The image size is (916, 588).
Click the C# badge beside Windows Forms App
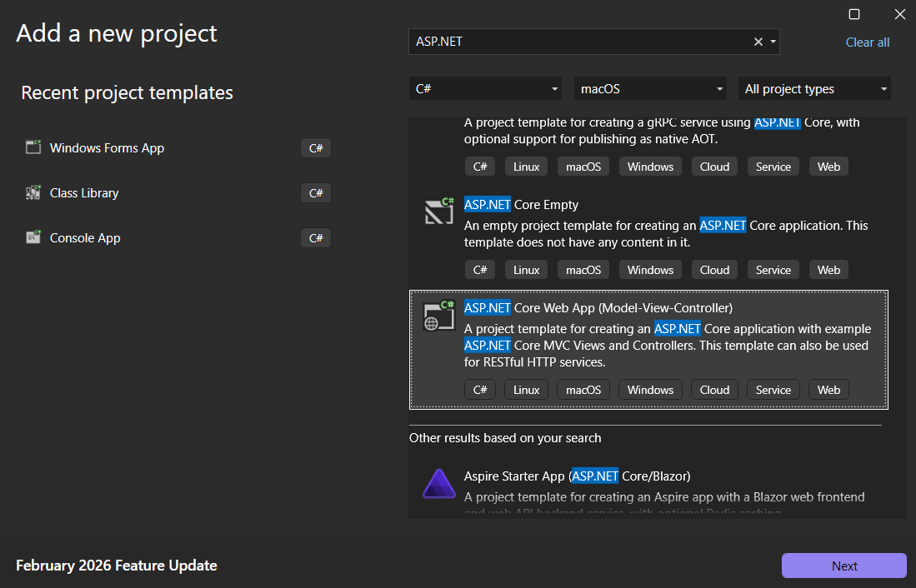315,147
